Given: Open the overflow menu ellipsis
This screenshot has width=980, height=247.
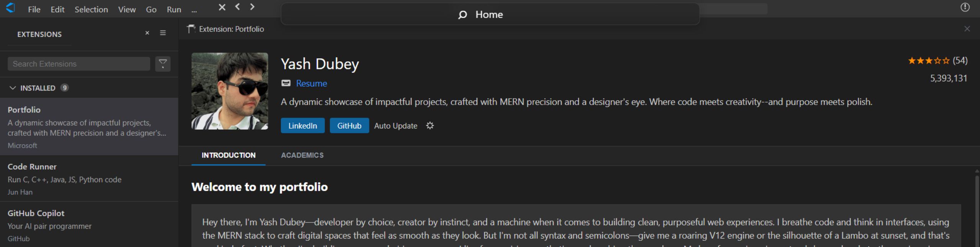Looking at the screenshot, I should [x=194, y=10].
